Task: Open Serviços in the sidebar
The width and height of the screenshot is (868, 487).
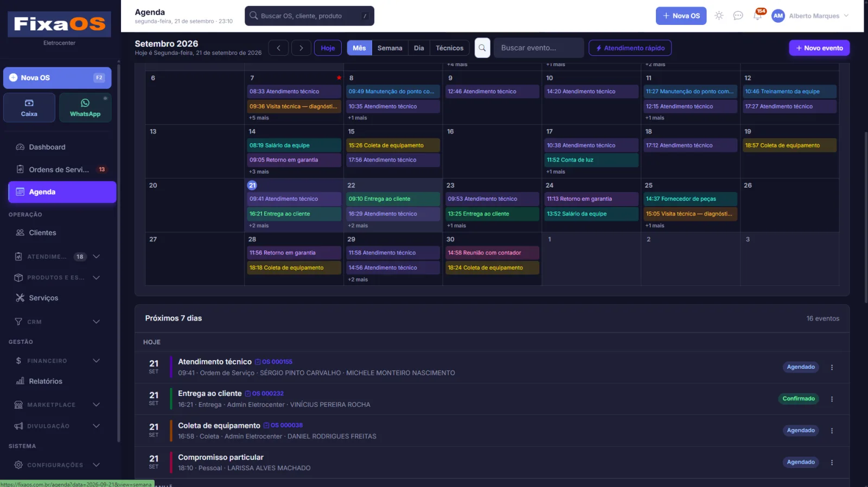Action: coord(62,298)
